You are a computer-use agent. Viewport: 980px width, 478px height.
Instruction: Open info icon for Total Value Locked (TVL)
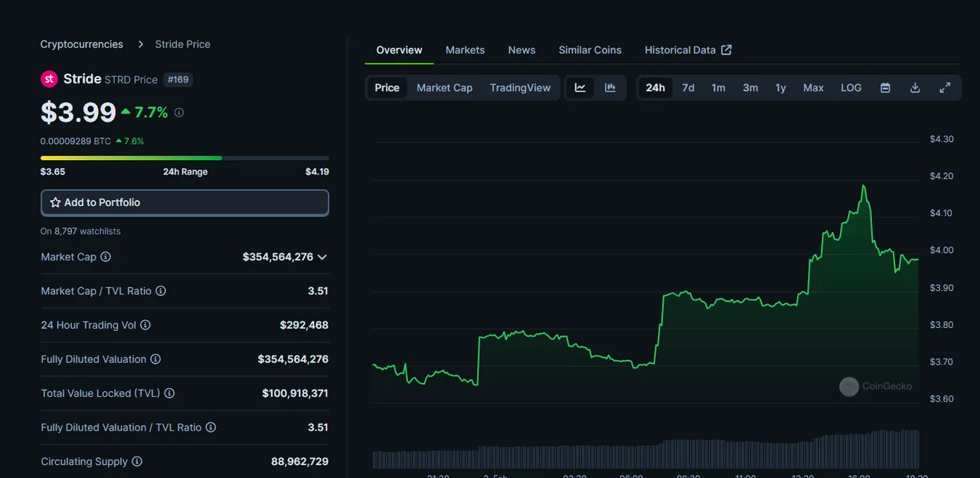click(x=169, y=393)
